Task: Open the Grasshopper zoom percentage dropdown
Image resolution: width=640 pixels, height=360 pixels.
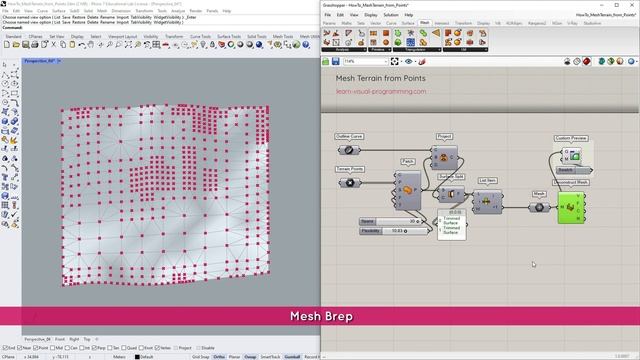Action: tap(385, 62)
